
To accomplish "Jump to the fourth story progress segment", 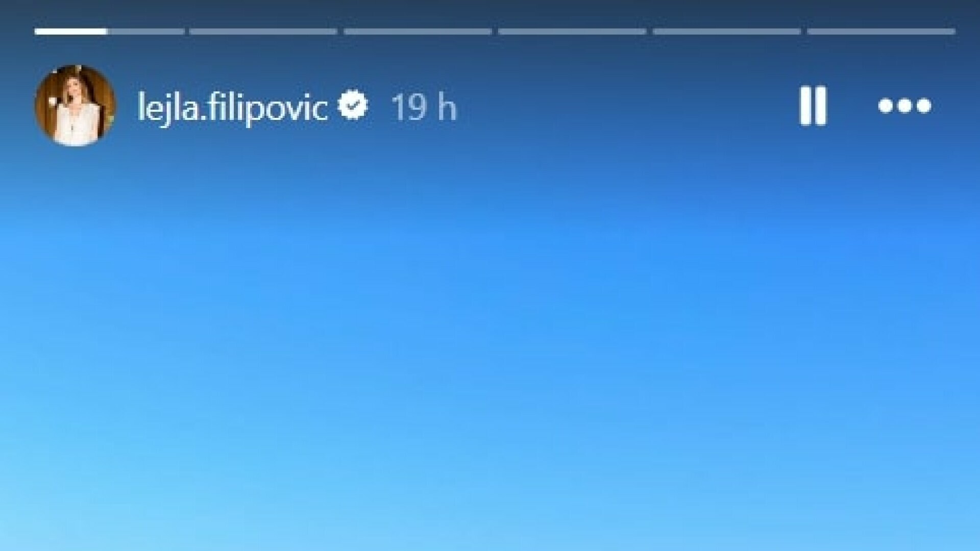I will (x=572, y=31).
